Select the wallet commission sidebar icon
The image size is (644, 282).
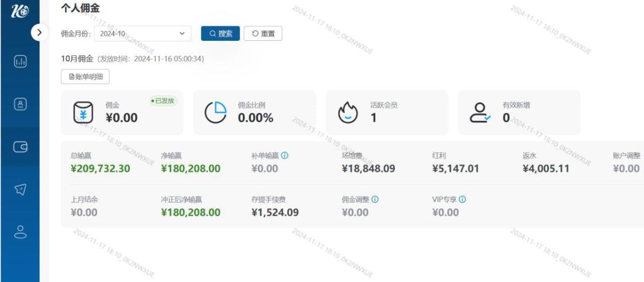coord(20,147)
